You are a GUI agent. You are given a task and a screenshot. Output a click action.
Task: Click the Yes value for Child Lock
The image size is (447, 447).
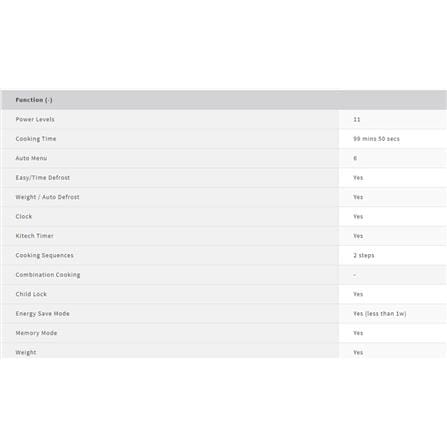click(358, 294)
